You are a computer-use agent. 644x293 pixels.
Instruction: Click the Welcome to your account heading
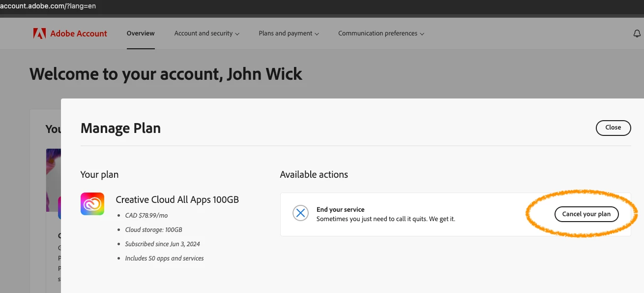tap(166, 74)
